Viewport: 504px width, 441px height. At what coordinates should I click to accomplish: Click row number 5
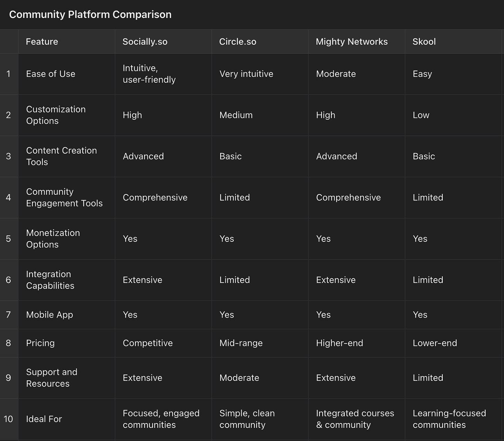(9, 239)
